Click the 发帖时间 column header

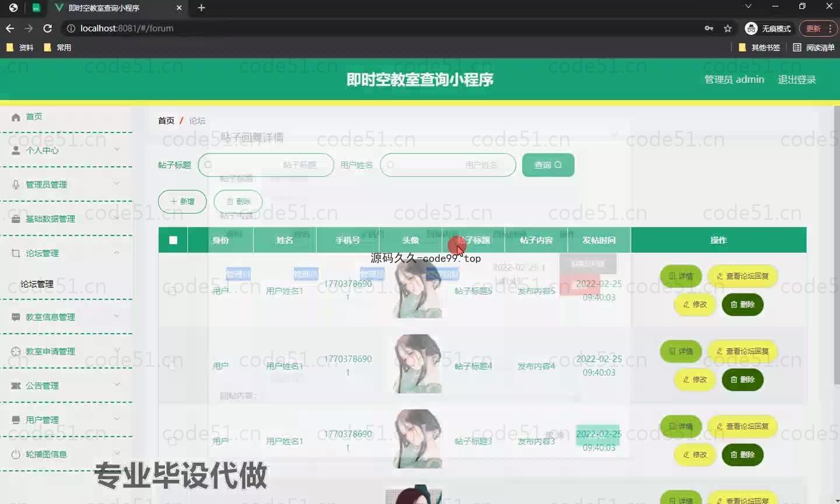pos(599,240)
